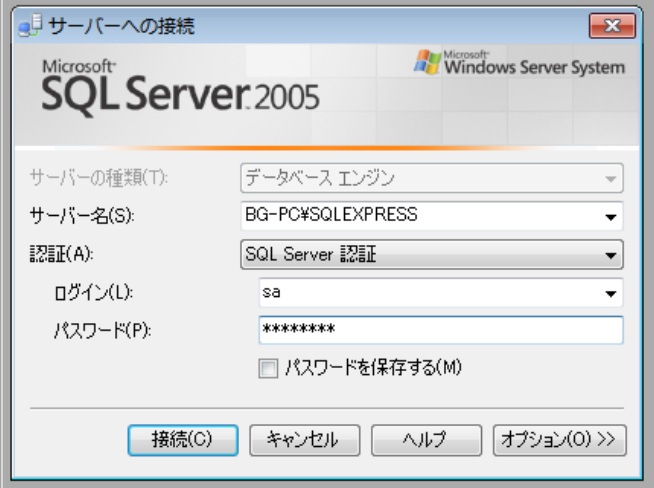Click the パスワード(P): label
The image size is (654, 488).
pos(103,331)
